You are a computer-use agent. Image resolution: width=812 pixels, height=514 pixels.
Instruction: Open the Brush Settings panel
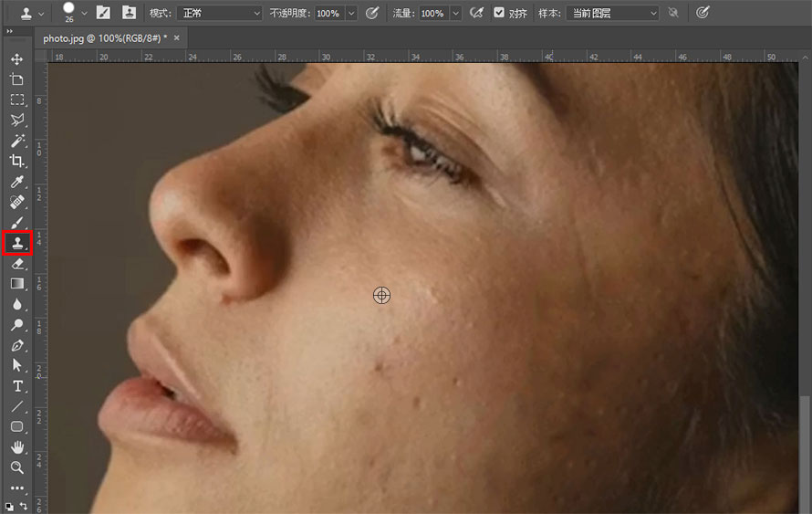[103, 13]
